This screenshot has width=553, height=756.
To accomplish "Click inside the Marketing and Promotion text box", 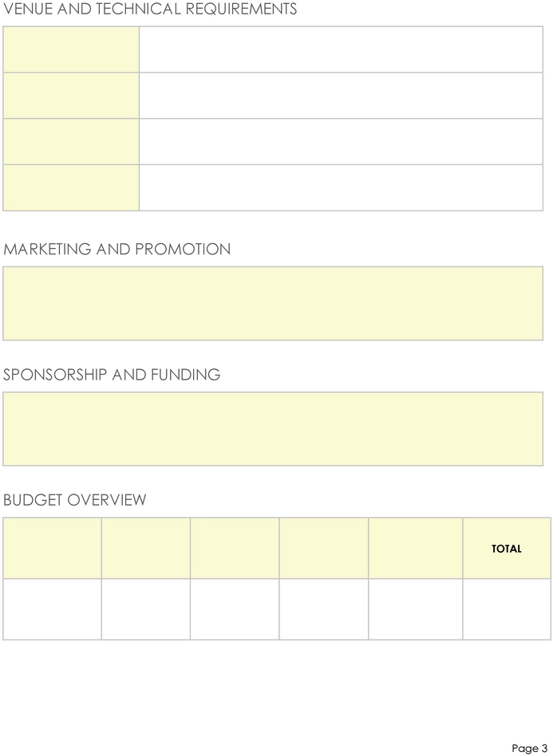I will tap(273, 303).
